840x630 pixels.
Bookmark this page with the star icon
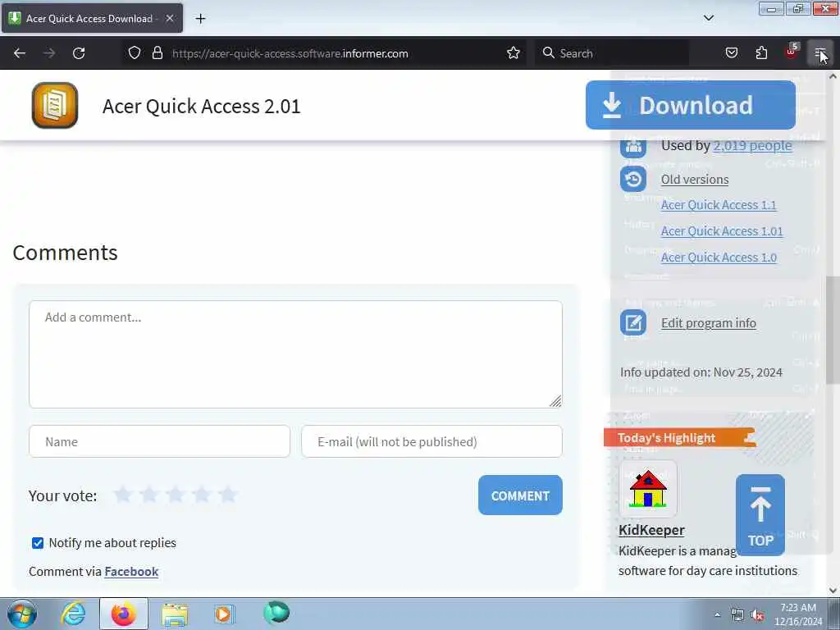click(514, 53)
